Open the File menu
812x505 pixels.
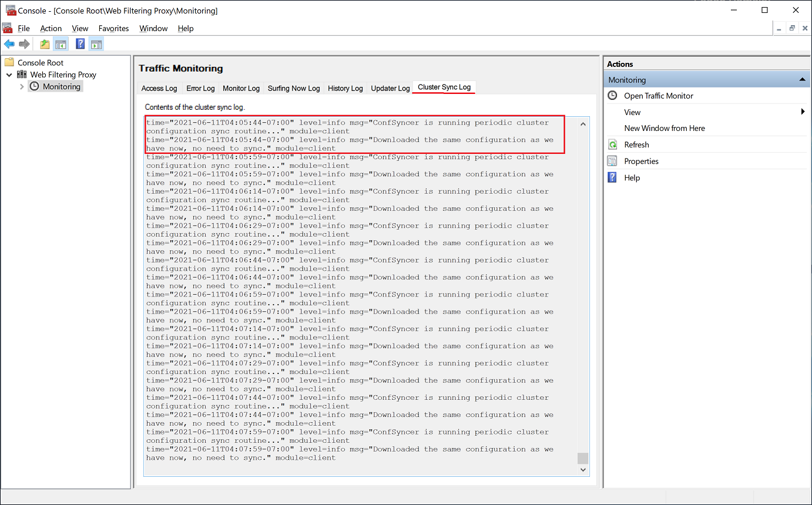click(24, 28)
